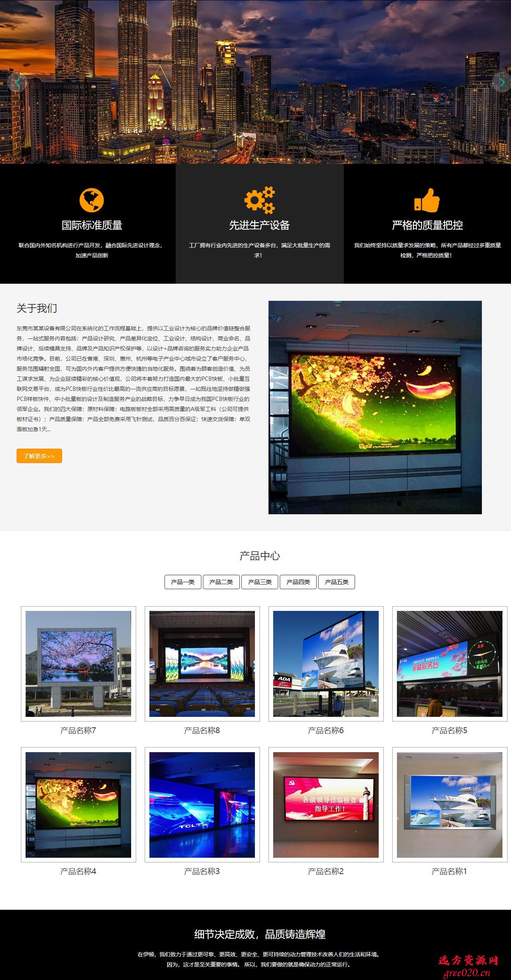Select the last carousel dot on the About image
The height and width of the screenshot is (980, 511).
(399, 503)
